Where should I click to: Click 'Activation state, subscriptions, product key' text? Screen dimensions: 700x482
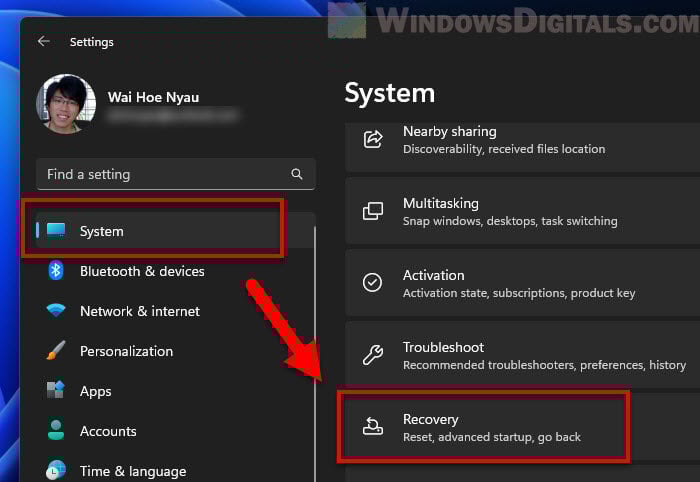[519, 293]
